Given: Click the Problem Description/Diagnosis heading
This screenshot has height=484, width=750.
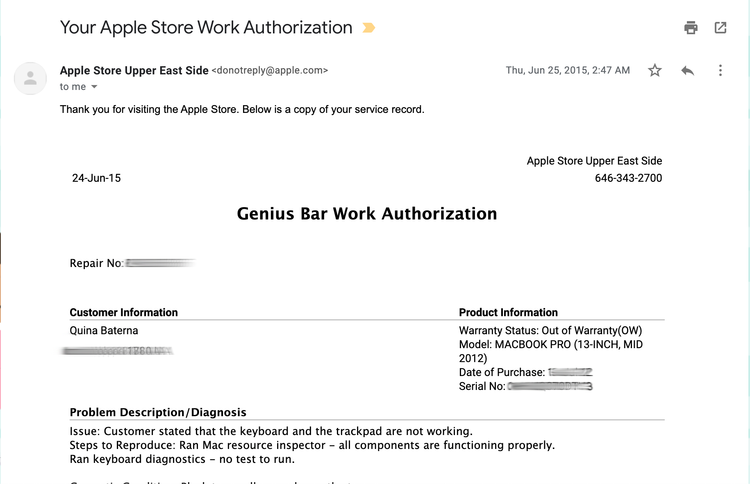Looking at the screenshot, I should click(158, 412).
